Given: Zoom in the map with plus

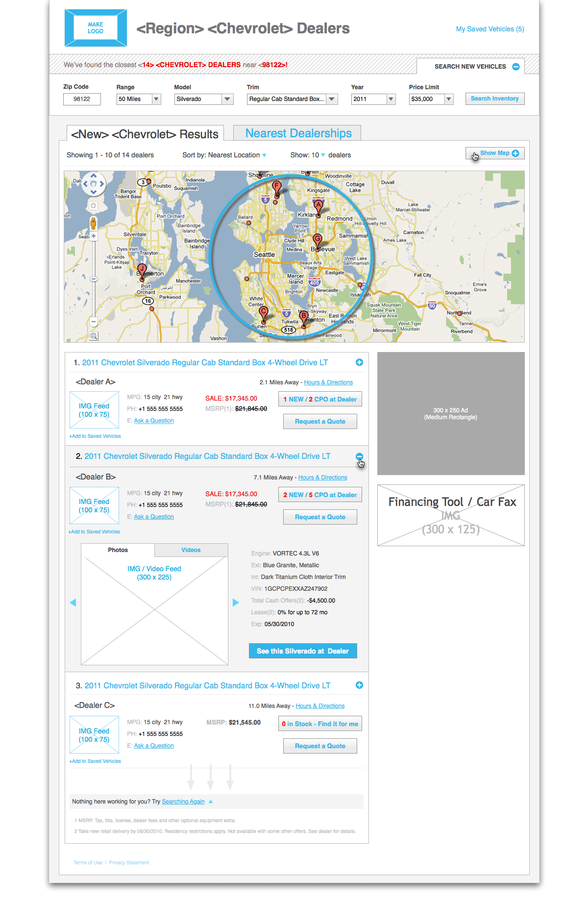Looking at the screenshot, I should click(94, 236).
